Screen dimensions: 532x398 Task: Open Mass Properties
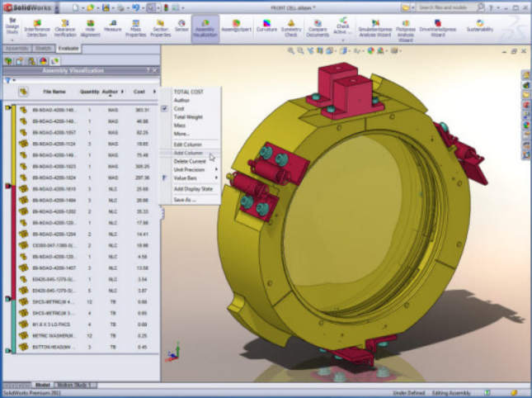[136, 28]
